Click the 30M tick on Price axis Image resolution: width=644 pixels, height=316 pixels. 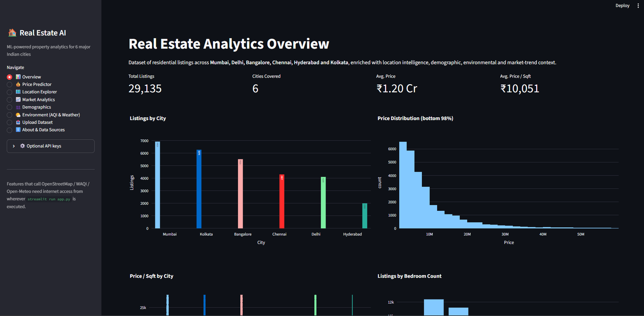pyautogui.click(x=505, y=234)
